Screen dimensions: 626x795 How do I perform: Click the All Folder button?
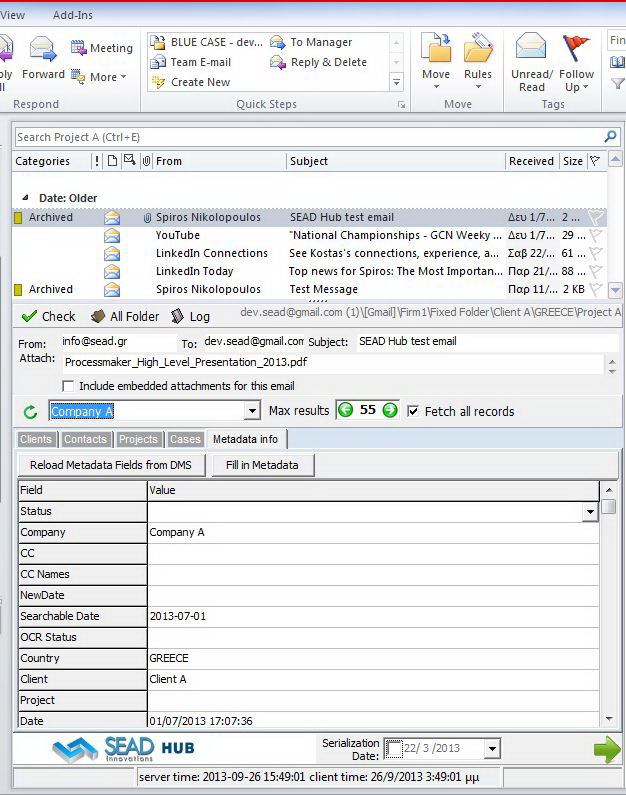click(125, 316)
